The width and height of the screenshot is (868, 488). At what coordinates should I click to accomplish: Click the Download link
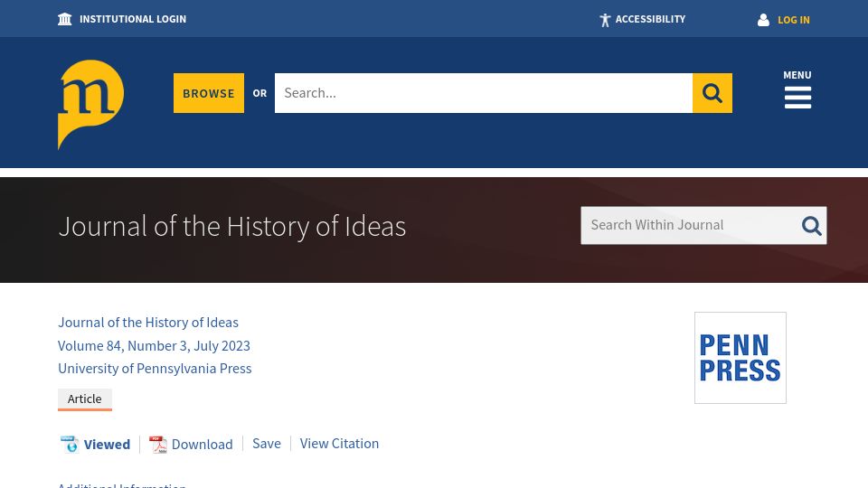tap(202, 445)
